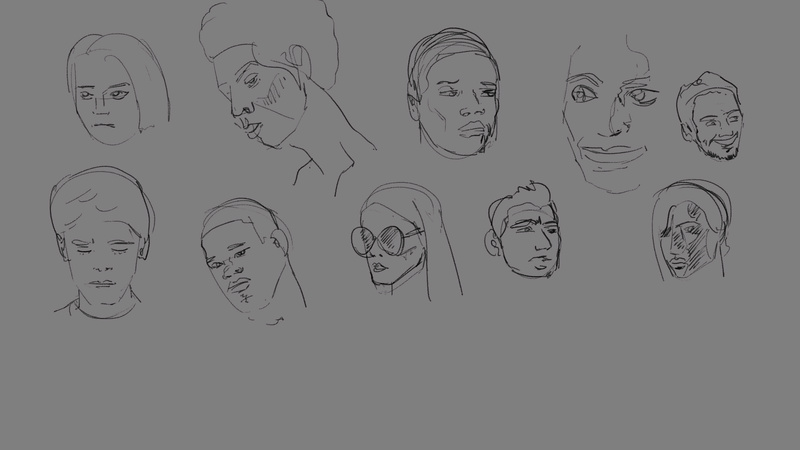The image size is (800, 450).
Task: Click the face sketch wearing round sunglasses
Action: pyautogui.click(x=407, y=242)
